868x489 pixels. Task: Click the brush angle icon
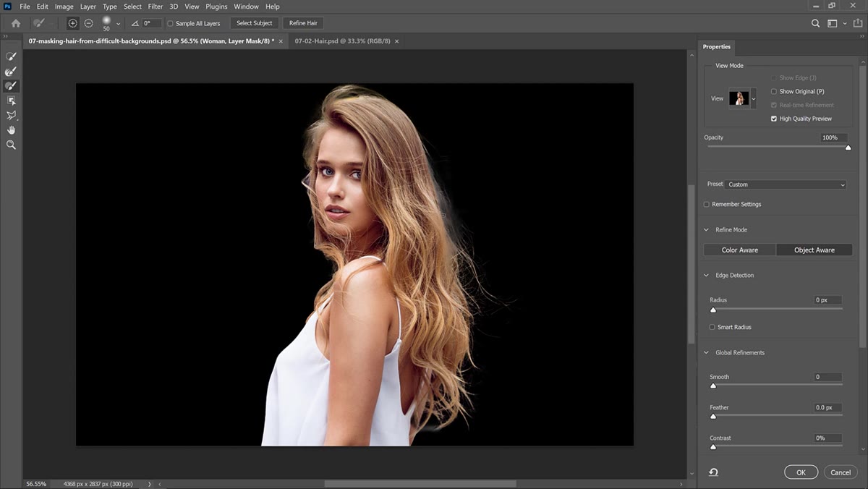point(135,23)
